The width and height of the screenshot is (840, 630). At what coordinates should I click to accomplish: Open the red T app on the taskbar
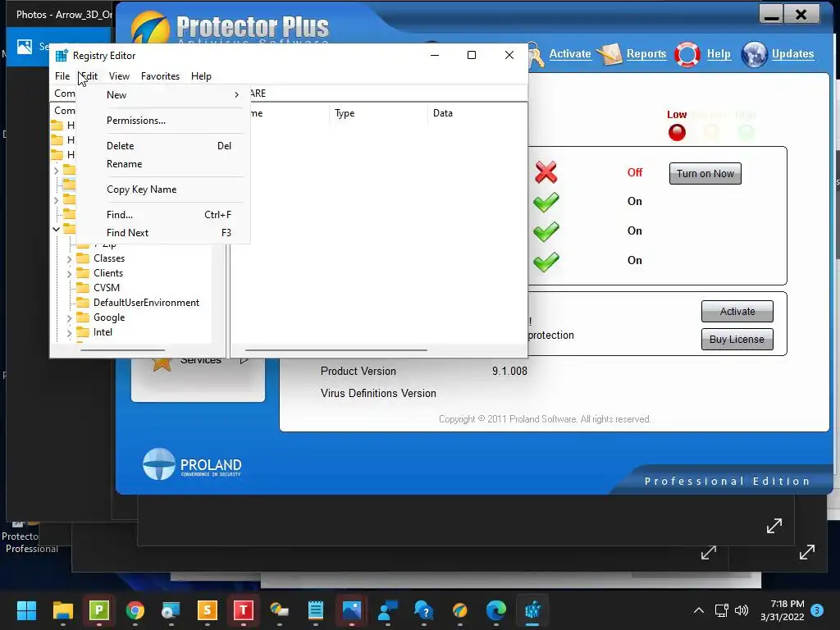click(243, 610)
